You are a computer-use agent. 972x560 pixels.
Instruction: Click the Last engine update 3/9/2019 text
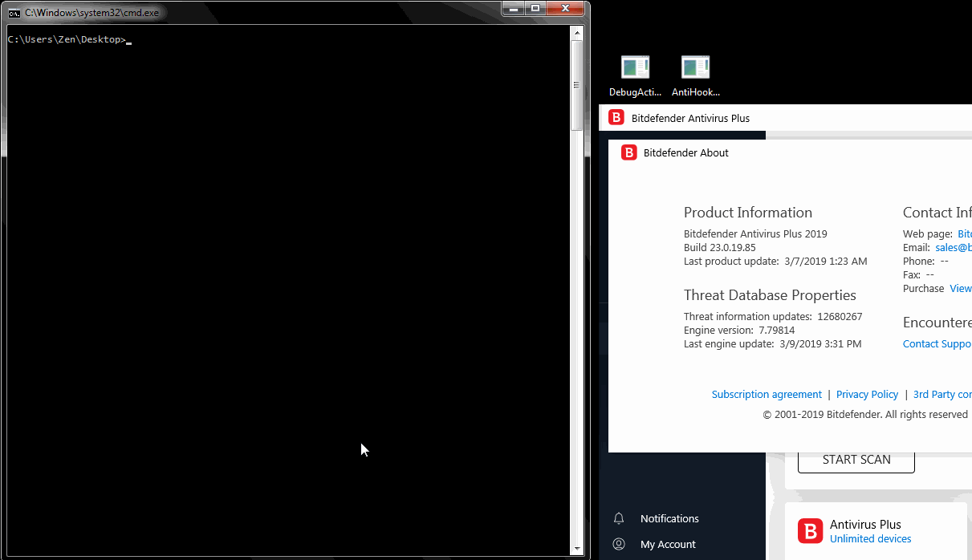772,344
